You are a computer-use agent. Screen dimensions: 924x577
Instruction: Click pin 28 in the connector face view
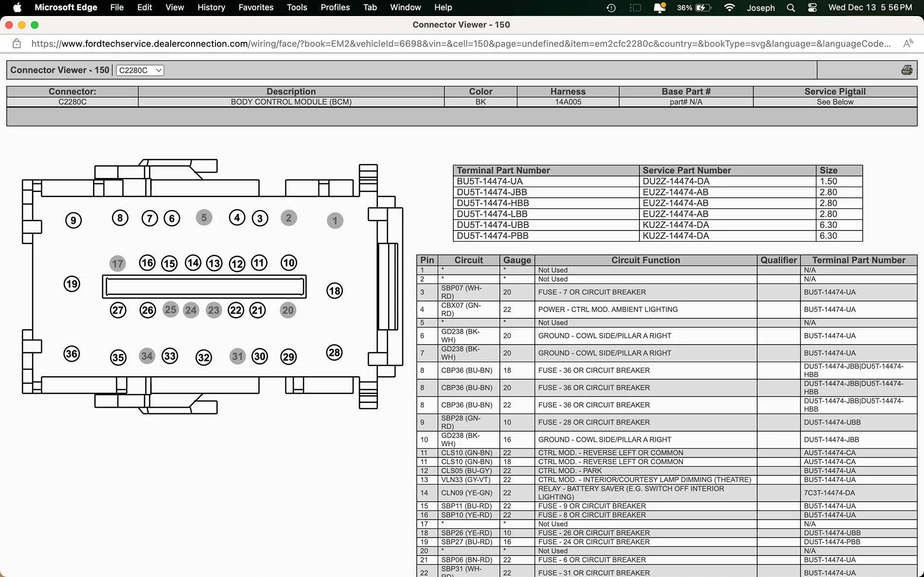(x=334, y=353)
